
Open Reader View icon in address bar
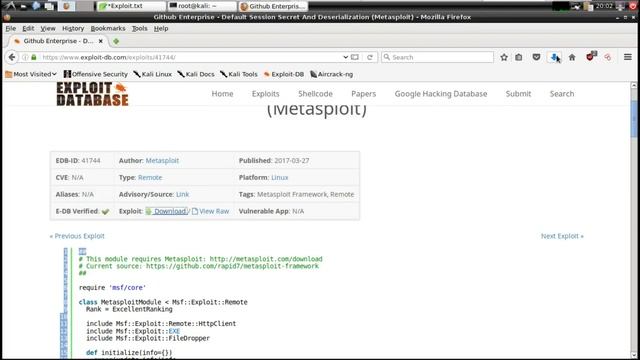(x=355, y=57)
